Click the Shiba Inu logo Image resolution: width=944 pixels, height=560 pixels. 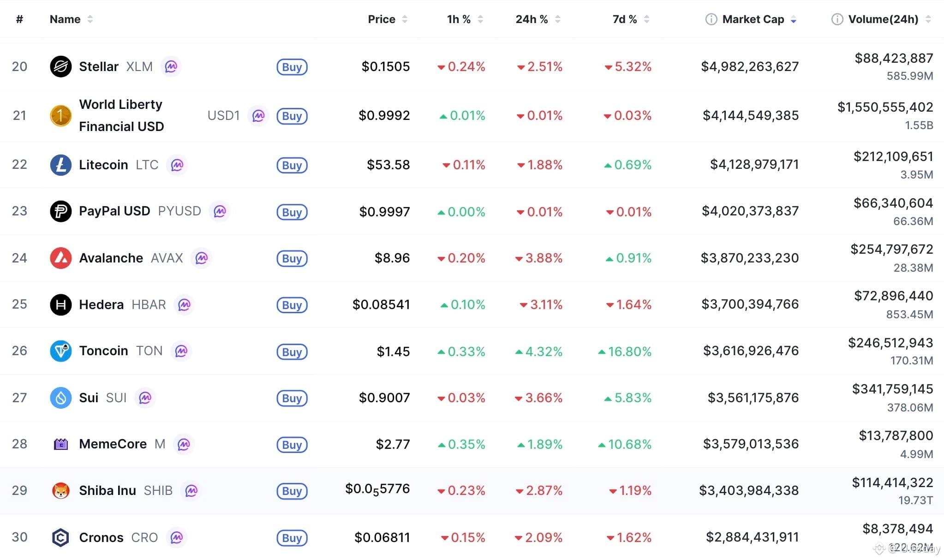click(x=61, y=490)
